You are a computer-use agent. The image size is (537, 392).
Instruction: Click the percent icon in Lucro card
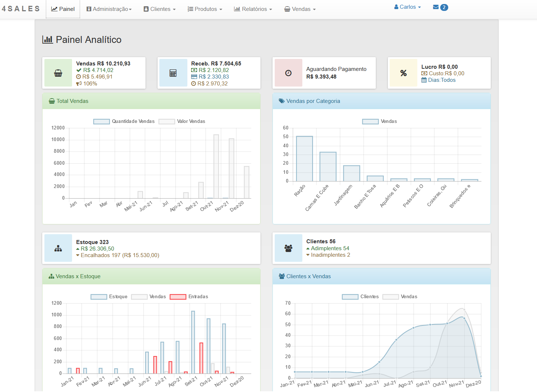[403, 73]
